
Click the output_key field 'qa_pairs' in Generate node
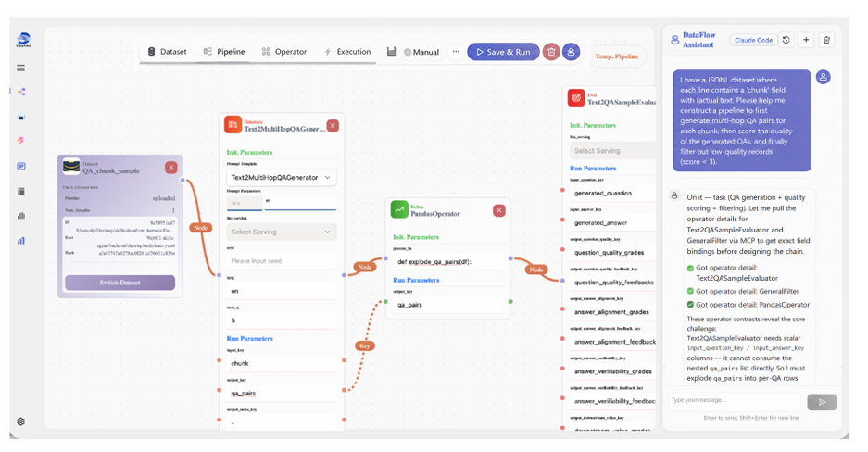(282, 394)
